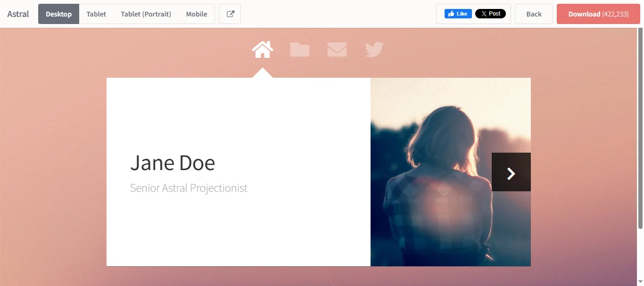Click the scrollbar down arrow

640,282
